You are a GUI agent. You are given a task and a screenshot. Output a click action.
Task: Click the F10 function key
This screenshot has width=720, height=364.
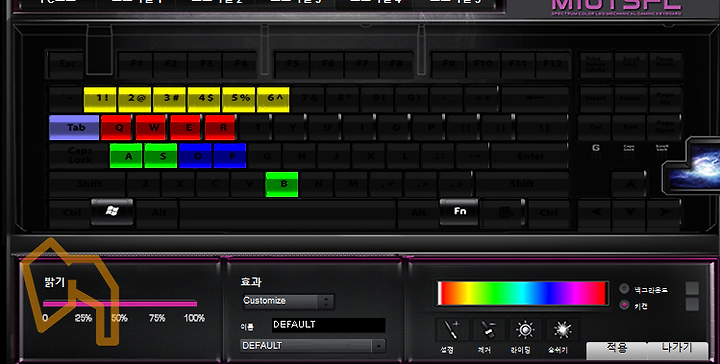pyautogui.click(x=483, y=64)
